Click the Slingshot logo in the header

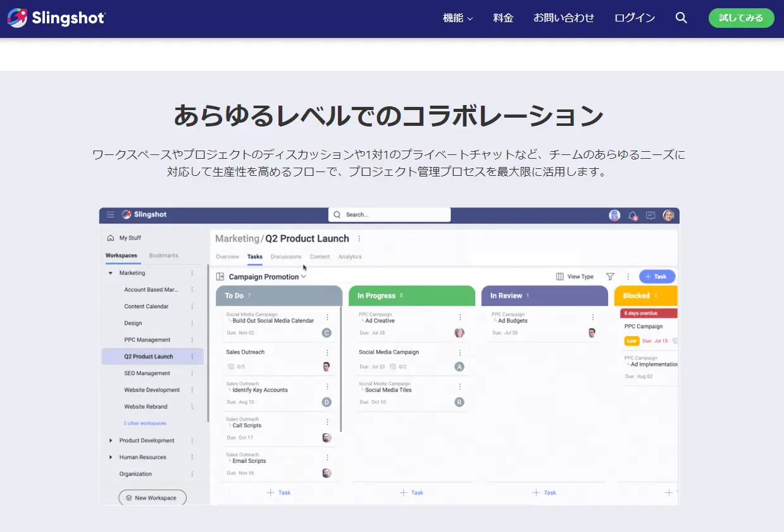(56, 18)
